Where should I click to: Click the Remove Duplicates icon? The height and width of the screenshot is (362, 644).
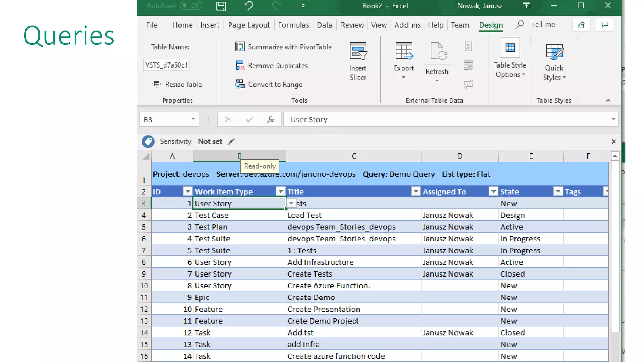(240, 65)
